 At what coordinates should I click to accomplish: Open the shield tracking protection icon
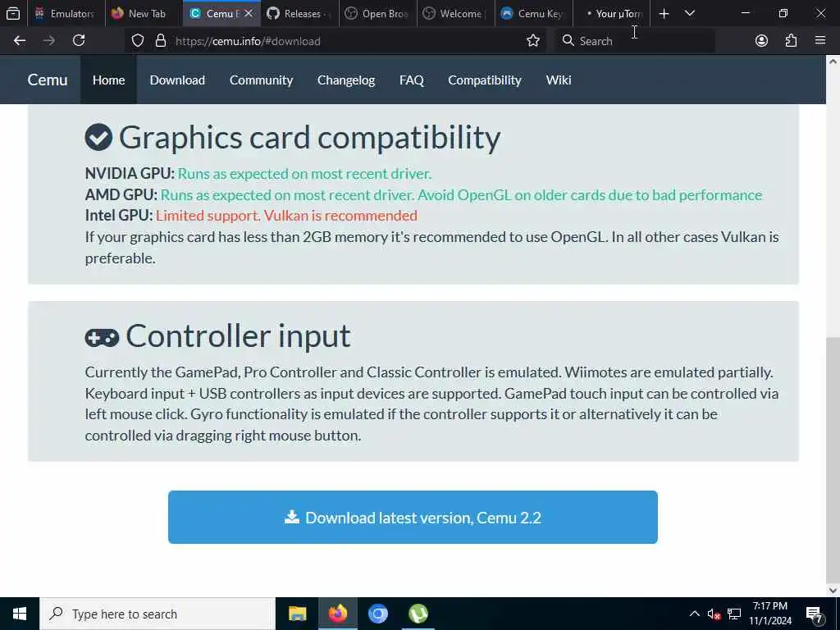[x=138, y=41]
